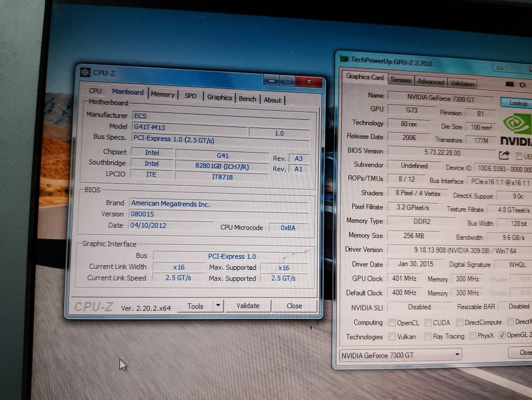Click the Southbridge value 82801GB (ICH7/R)

click(x=222, y=167)
